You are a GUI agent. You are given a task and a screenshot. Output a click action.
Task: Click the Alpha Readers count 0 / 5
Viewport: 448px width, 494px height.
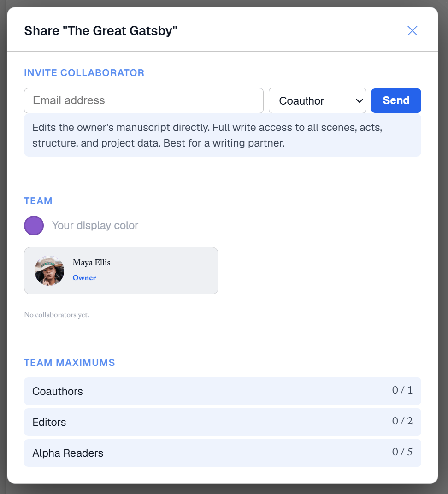tap(402, 452)
